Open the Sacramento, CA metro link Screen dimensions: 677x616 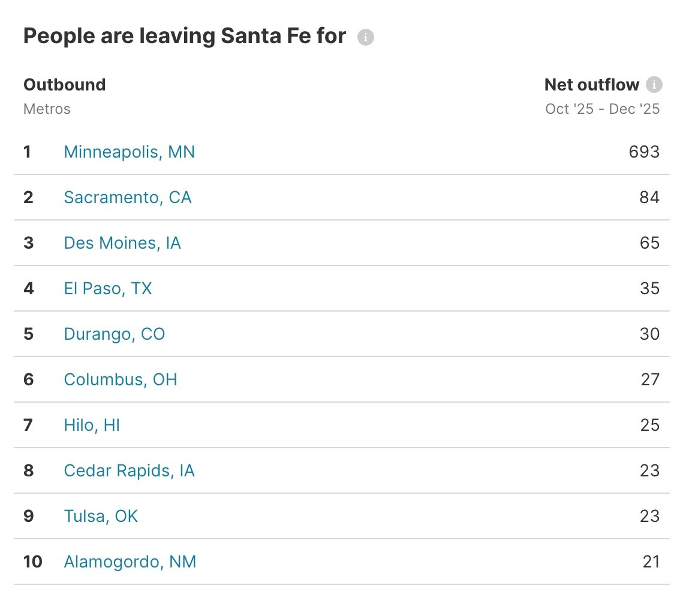pos(127,197)
